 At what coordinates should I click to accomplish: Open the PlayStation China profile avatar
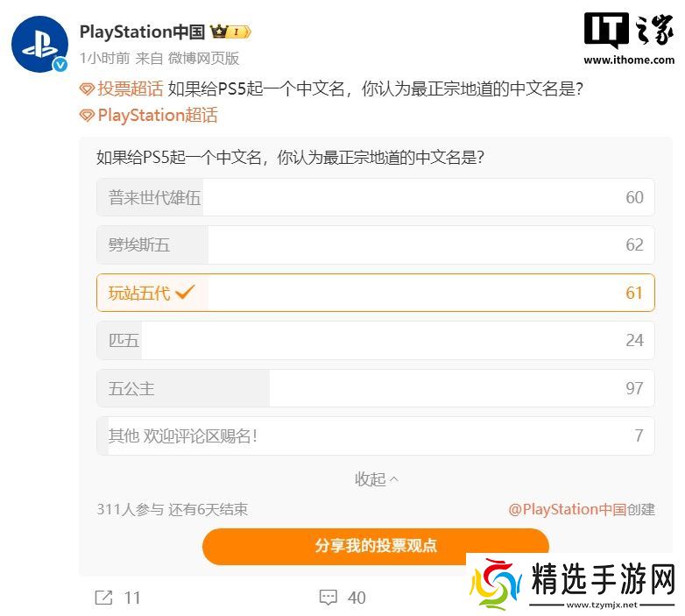pyautogui.click(x=39, y=44)
